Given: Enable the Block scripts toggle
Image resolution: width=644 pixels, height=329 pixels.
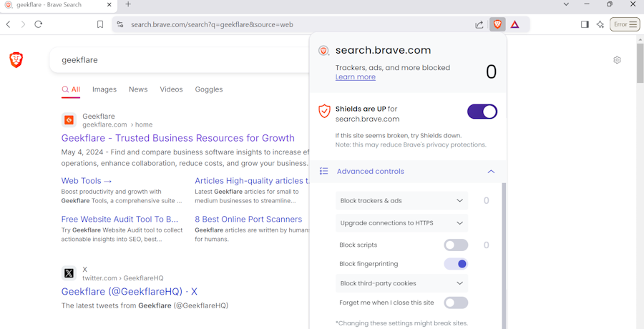Looking at the screenshot, I should point(456,245).
